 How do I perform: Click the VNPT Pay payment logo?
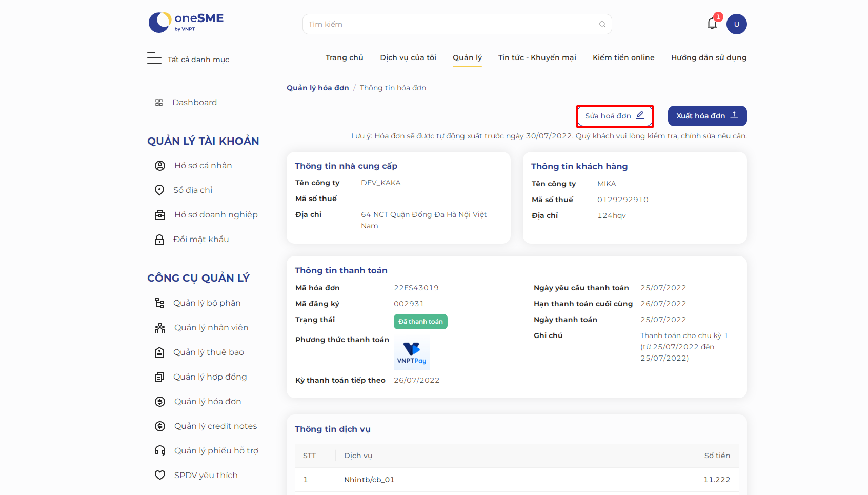(x=412, y=353)
